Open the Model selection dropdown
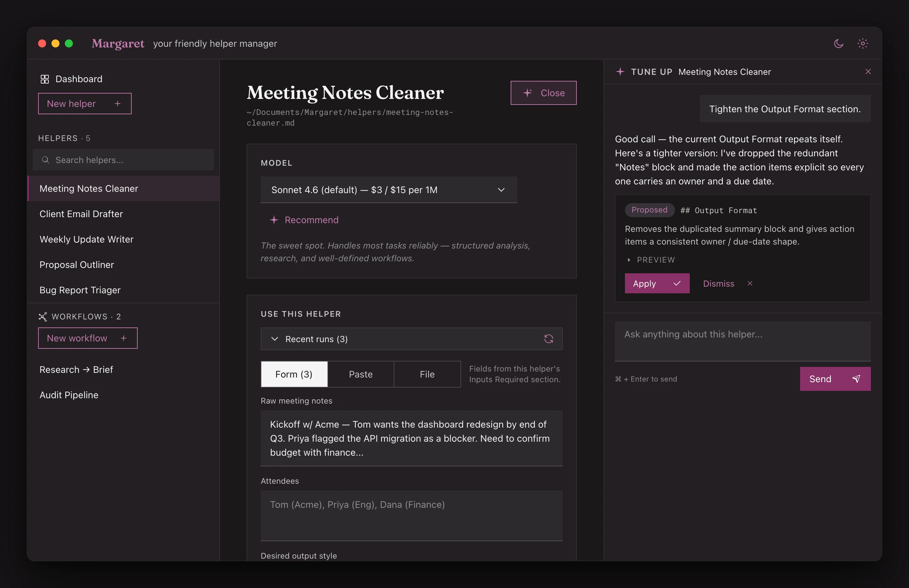Viewport: 909px width, 588px height. [x=388, y=190]
